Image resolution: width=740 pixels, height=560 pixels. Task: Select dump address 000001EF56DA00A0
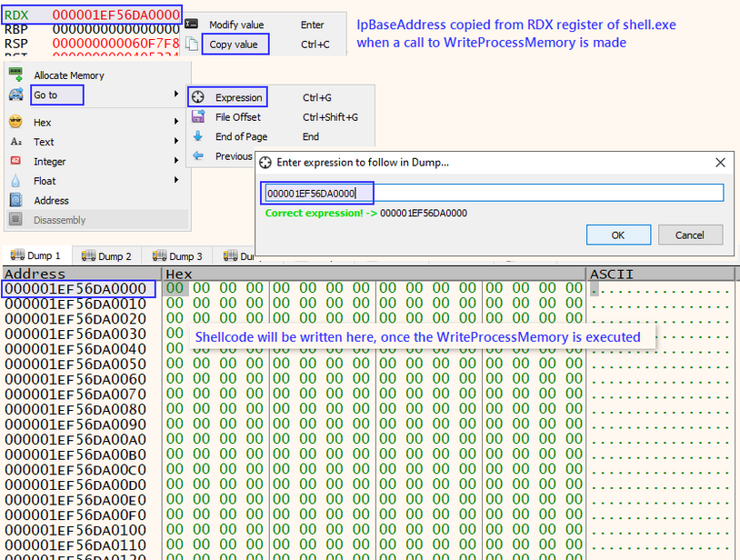75,440
